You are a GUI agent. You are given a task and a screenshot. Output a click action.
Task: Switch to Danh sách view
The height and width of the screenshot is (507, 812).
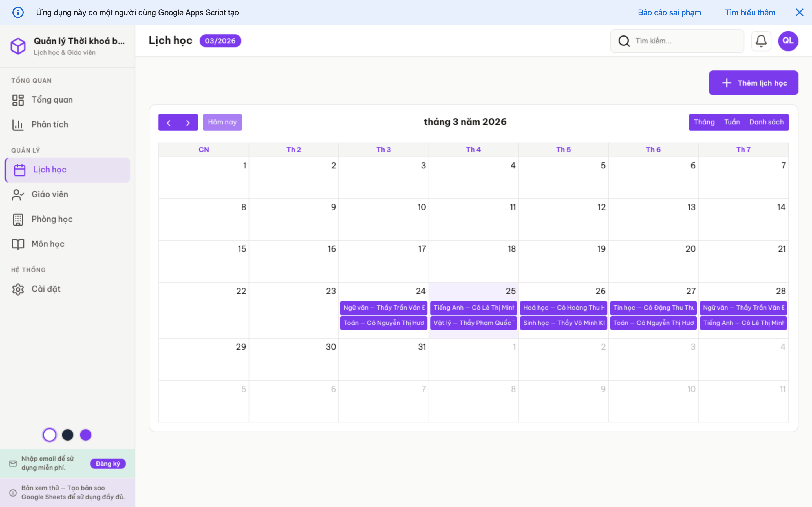pyautogui.click(x=767, y=122)
